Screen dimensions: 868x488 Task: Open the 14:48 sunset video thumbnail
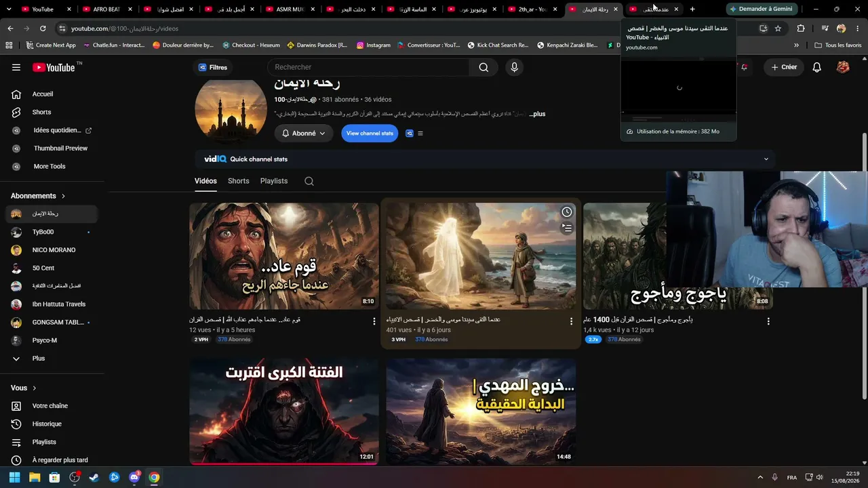pyautogui.click(x=481, y=412)
